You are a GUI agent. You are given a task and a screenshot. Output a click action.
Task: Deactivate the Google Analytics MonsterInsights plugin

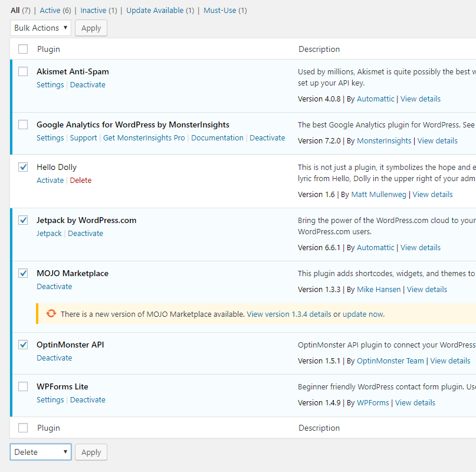click(x=267, y=138)
